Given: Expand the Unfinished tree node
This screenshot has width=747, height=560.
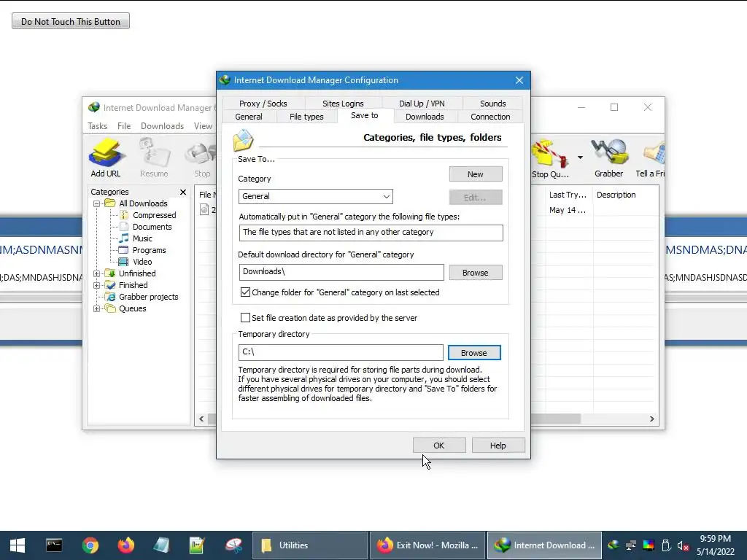Looking at the screenshot, I should [x=97, y=274].
